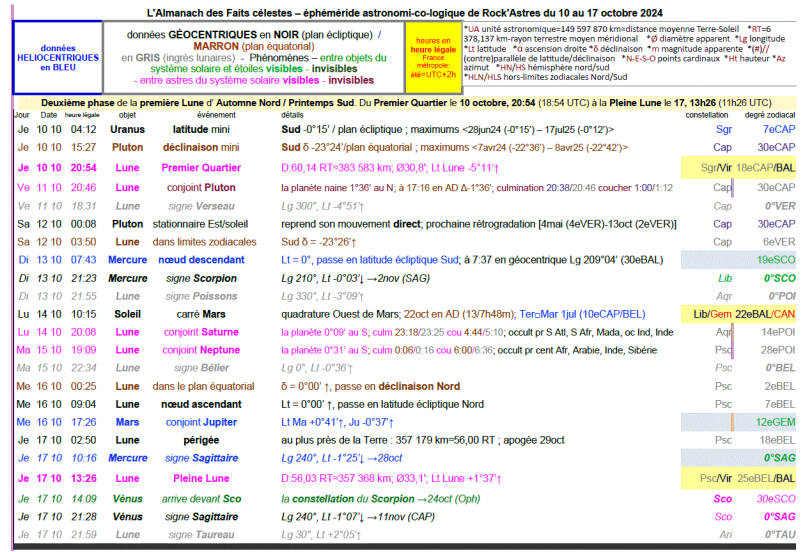Screen dimensions: 806x552
Task: Click the 'constellation' column header
Action: (707, 115)
